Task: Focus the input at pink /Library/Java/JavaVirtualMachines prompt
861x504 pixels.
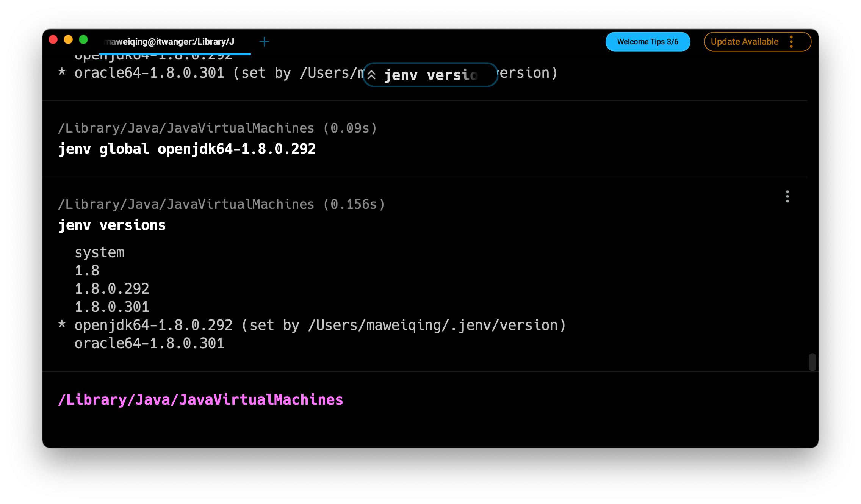Action: tap(200, 400)
